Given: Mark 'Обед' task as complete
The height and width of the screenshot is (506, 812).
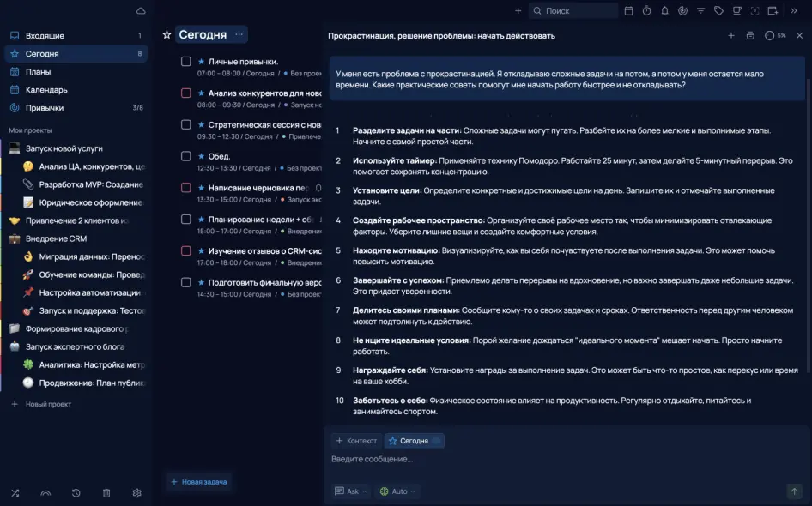Looking at the screenshot, I should point(185,156).
